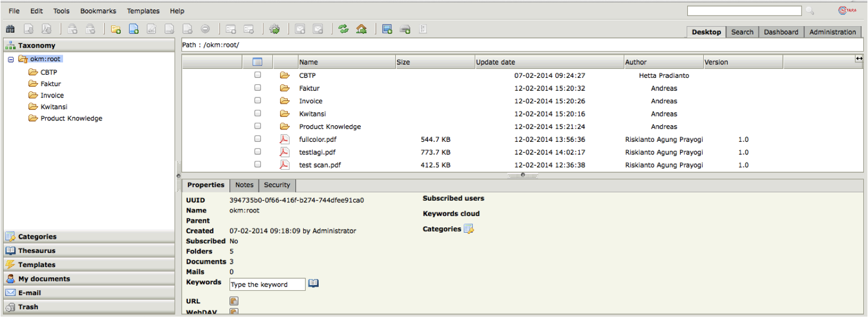Collapse the okm:root tree node
Image resolution: width=868 pixels, height=317 pixels.
click(x=11, y=59)
